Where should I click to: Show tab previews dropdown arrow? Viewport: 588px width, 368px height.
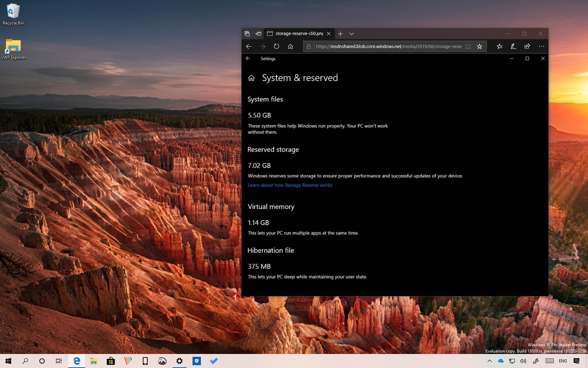(352, 34)
